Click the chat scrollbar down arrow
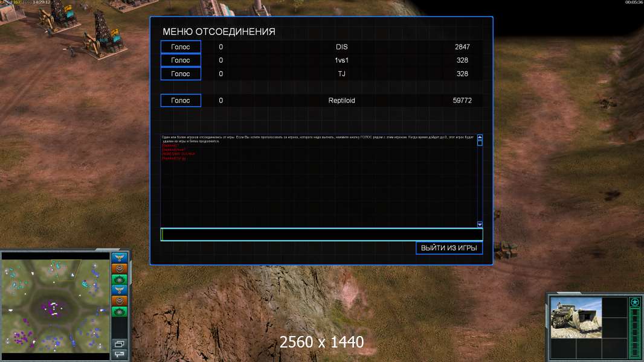Image resolution: width=644 pixels, height=362 pixels. (x=480, y=224)
